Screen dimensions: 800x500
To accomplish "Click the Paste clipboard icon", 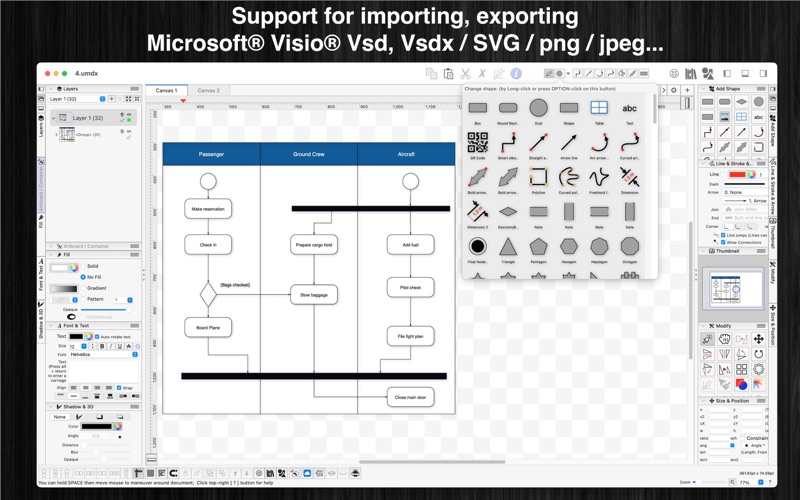I will [x=448, y=73].
